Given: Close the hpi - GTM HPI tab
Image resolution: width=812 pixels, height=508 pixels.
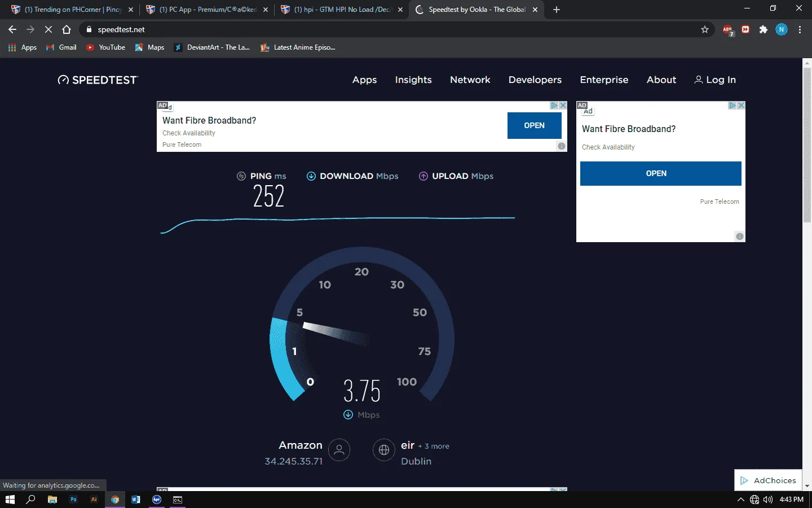Looking at the screenshot, I should pyautogui.click(x=400, y=10).
